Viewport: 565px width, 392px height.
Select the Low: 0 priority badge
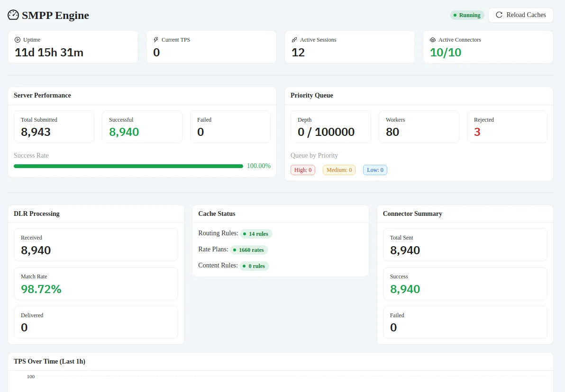[x=375, y=170]
